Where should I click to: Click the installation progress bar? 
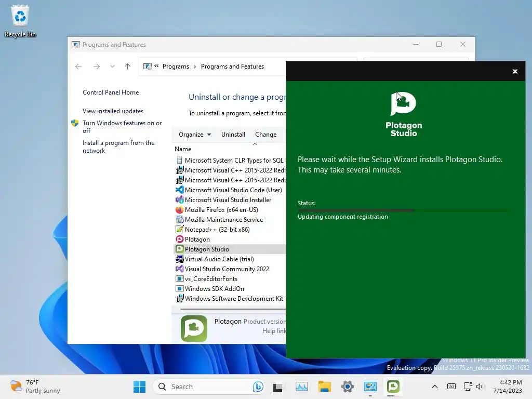(404, 210)
